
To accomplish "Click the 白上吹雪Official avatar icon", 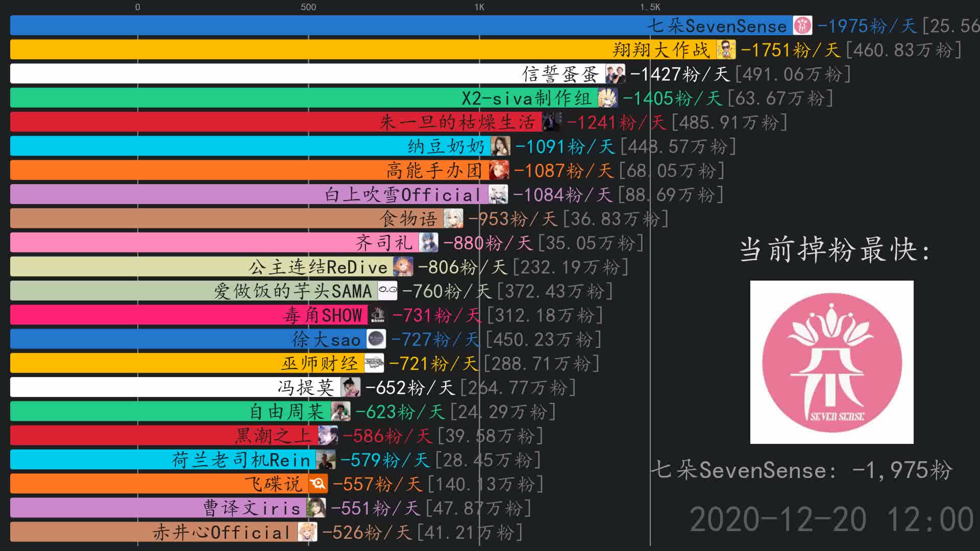I will pyautogui.click(x=498, y=194).
